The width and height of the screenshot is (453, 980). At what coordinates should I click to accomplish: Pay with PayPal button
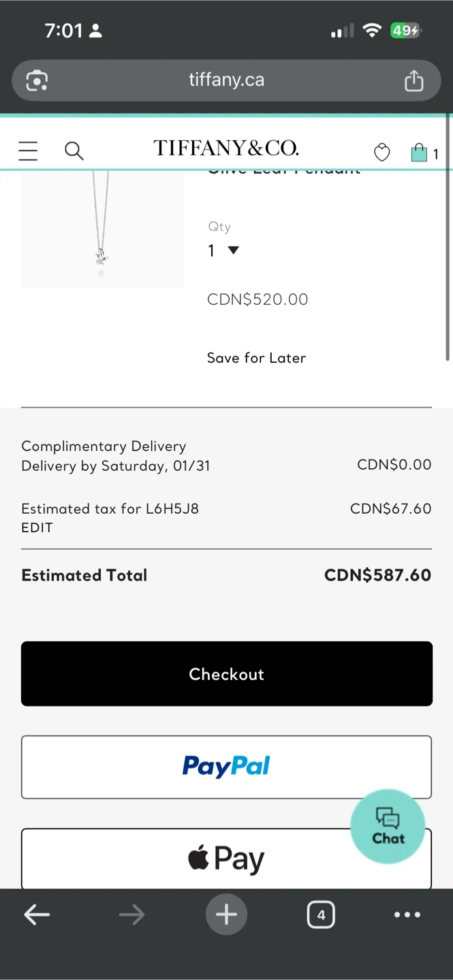(227, 767)
